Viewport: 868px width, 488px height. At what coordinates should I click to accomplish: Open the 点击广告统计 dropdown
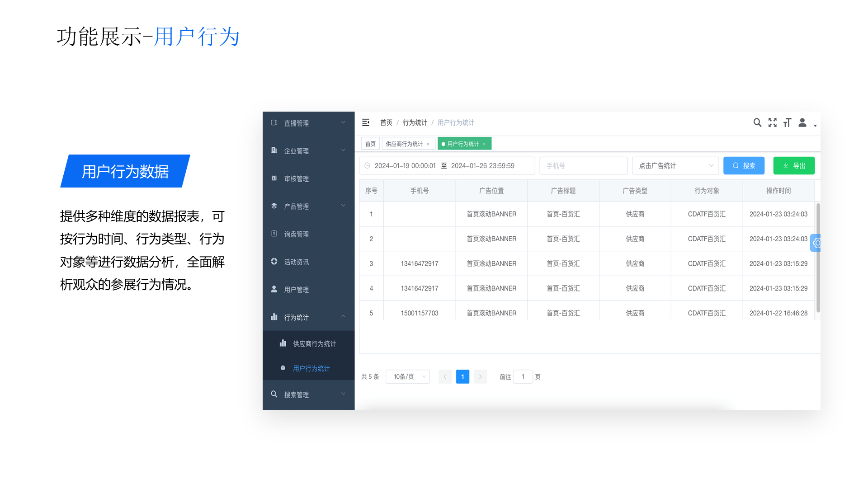coord(675,165)
